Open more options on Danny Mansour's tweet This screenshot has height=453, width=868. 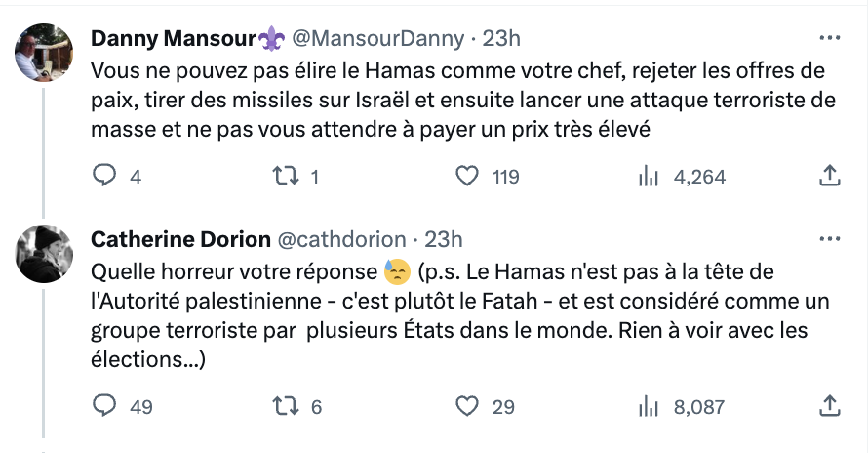point(829,38)
